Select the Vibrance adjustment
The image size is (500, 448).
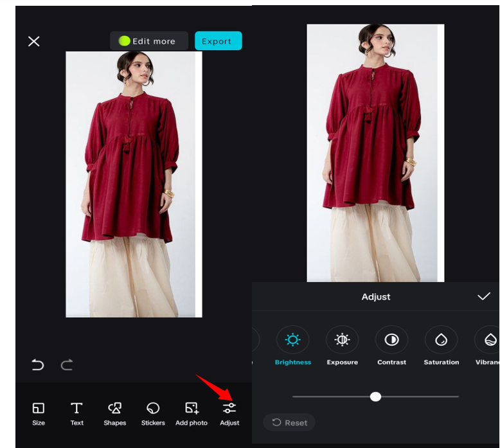[487, 346]
